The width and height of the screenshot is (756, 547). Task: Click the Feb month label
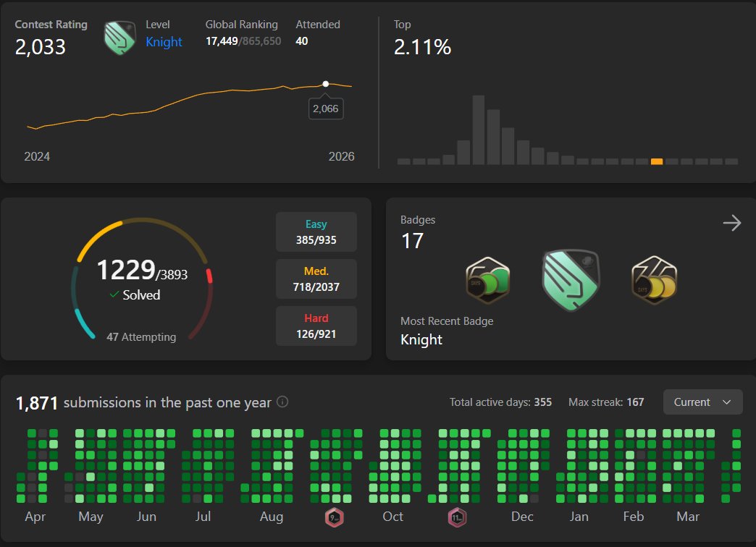[x=634, y=517]
